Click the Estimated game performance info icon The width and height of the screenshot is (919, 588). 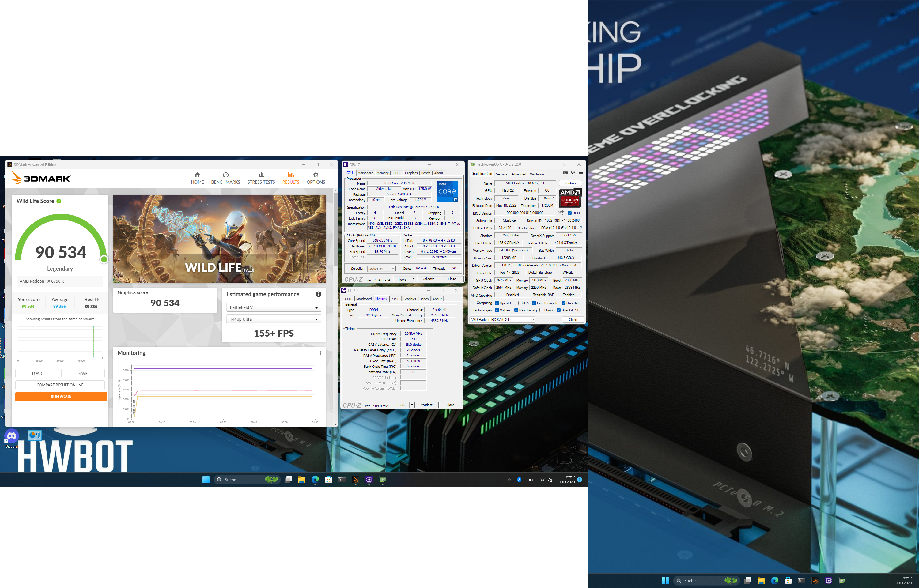[x=318, y=294]
